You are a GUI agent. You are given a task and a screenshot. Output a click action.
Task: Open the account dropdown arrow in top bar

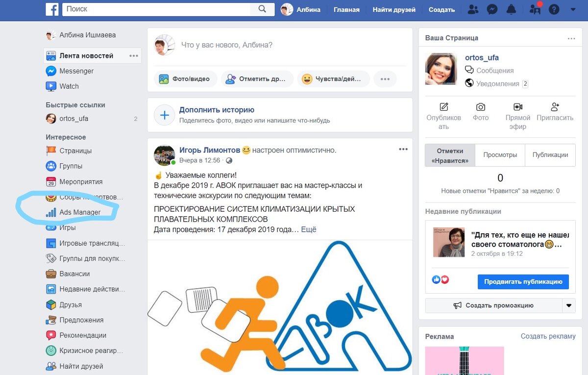coord(573,9)
